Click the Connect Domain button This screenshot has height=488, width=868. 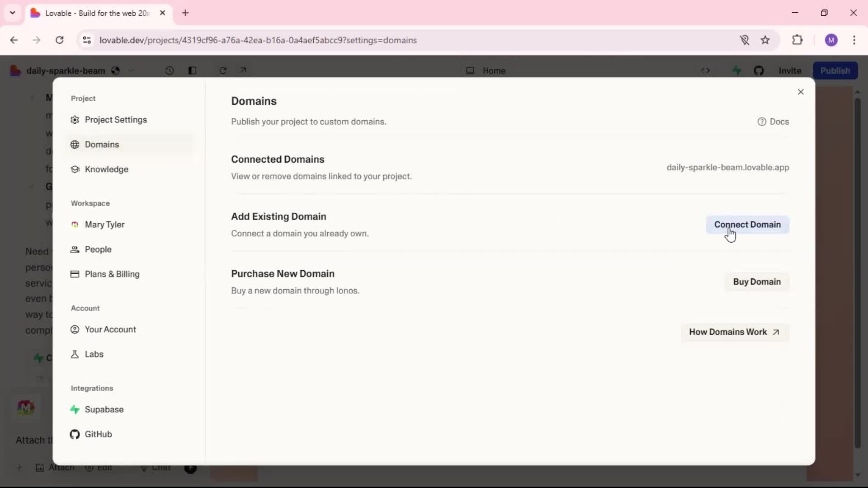tap(747, 225)
